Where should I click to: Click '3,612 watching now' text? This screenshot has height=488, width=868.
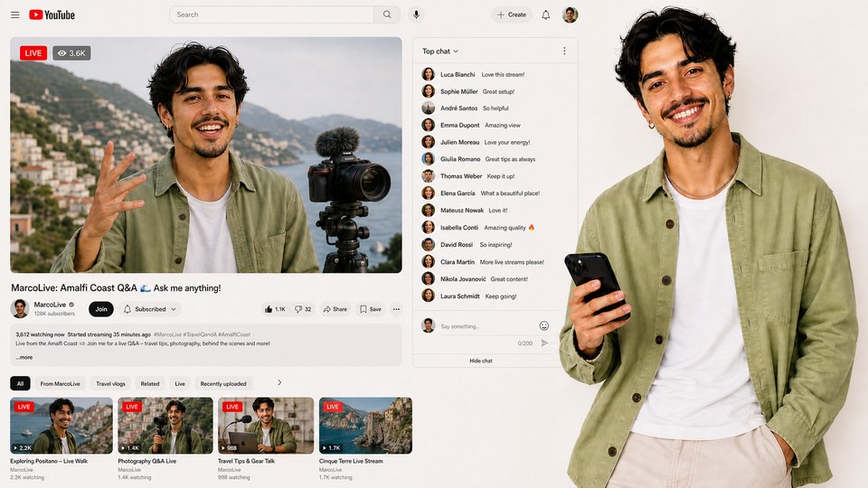tap(40, 334)
